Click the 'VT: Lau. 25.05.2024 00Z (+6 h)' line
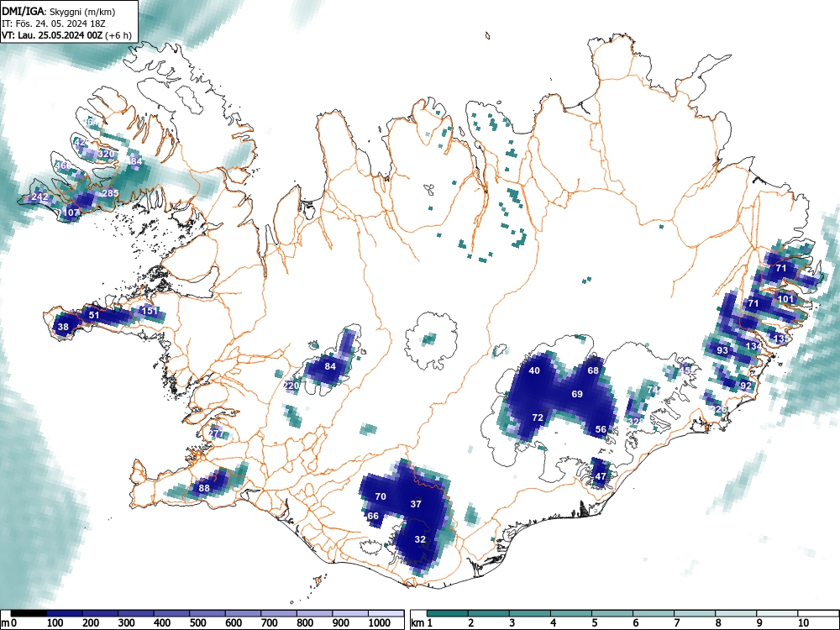The width and height of the screenshot is (840, 630). (66, 35)
